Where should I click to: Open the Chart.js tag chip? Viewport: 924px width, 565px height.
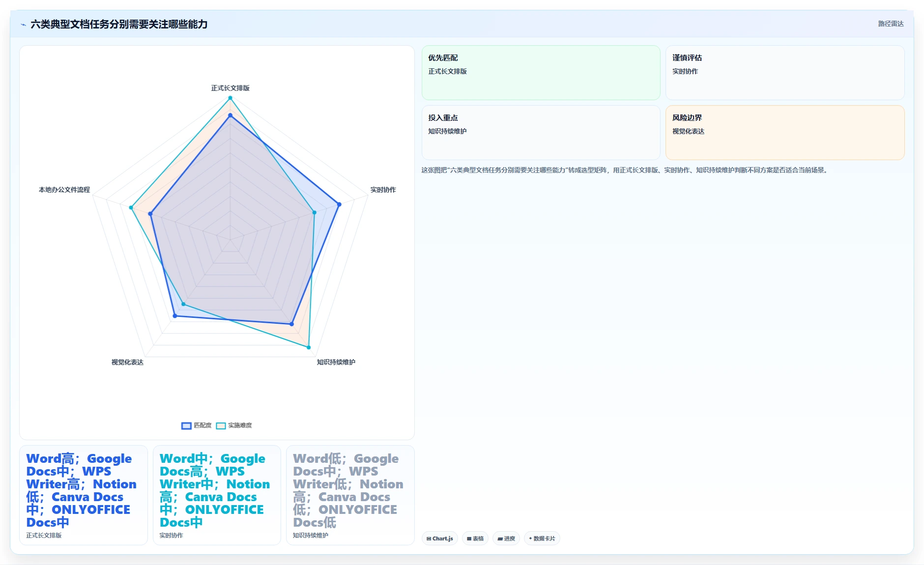pyautogui.click(x=440, y=538)
